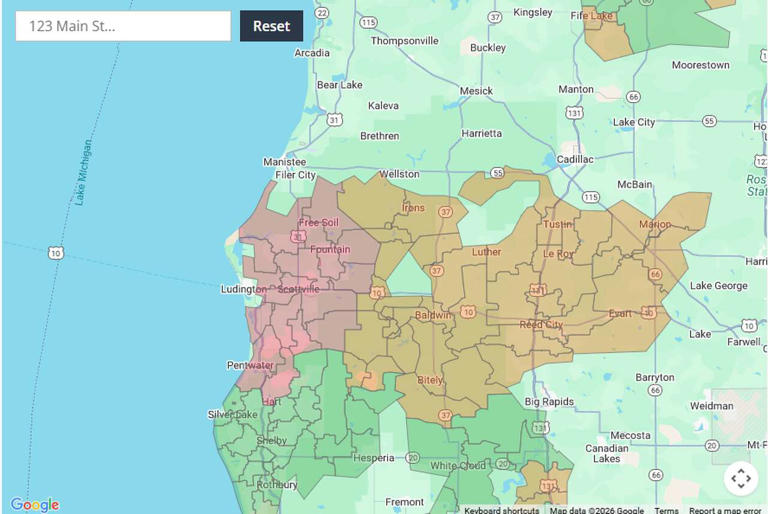This screenshot has width=768, height=514.
Task: Click the Harrietta label
Action: pos(481,133)
